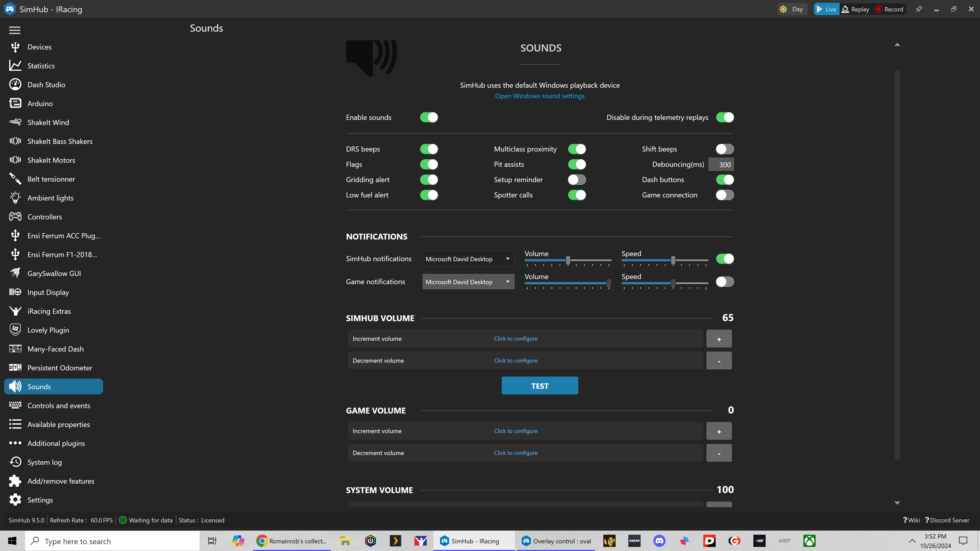Open Discord from the Windows taskbar
The image size is (980, 551).
click(x=659, y=541)
